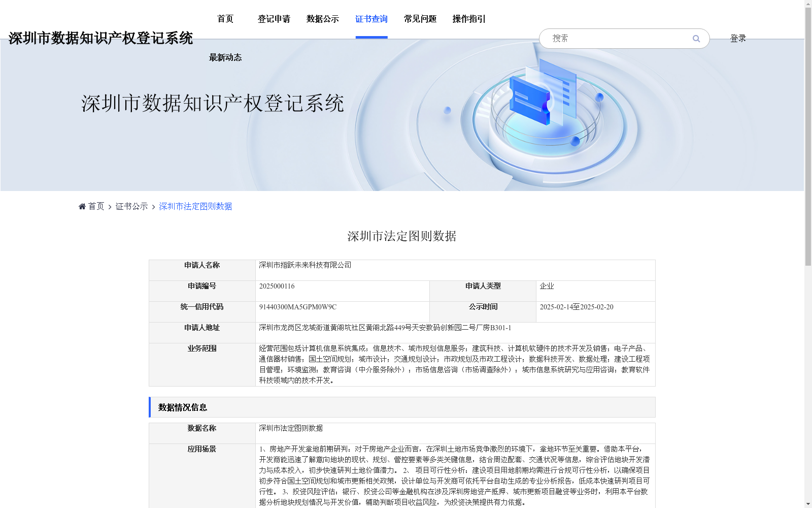Click the 公示时间 label cell

coord(483,312)
